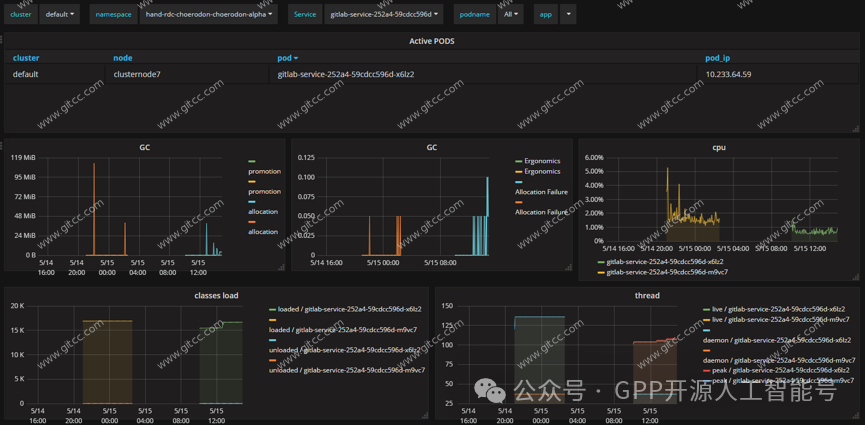Toggle 'loaded / ...m9vc7' classes load series
Image resolution: width=865 pixels, height=425 pixels.
343,330
